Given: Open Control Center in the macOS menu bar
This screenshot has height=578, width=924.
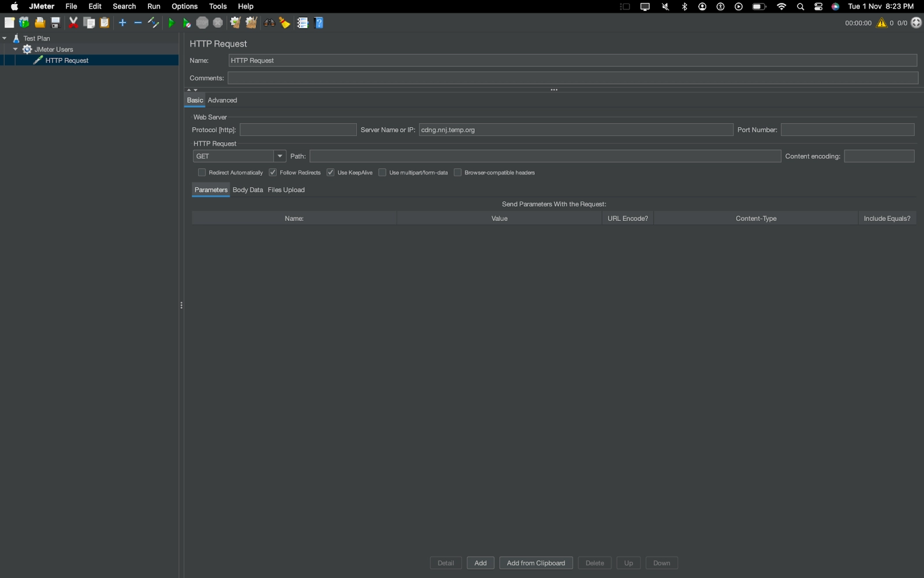Looking at the screenshot, I should click(x=818, y=6).
